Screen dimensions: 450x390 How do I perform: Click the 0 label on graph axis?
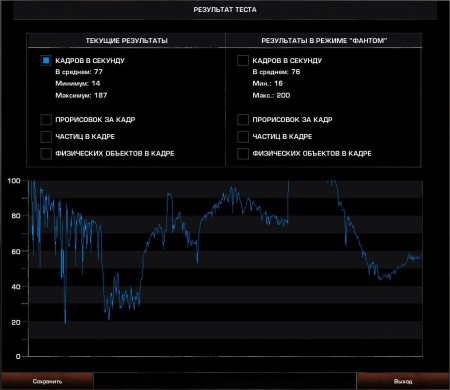coord(18,356)
